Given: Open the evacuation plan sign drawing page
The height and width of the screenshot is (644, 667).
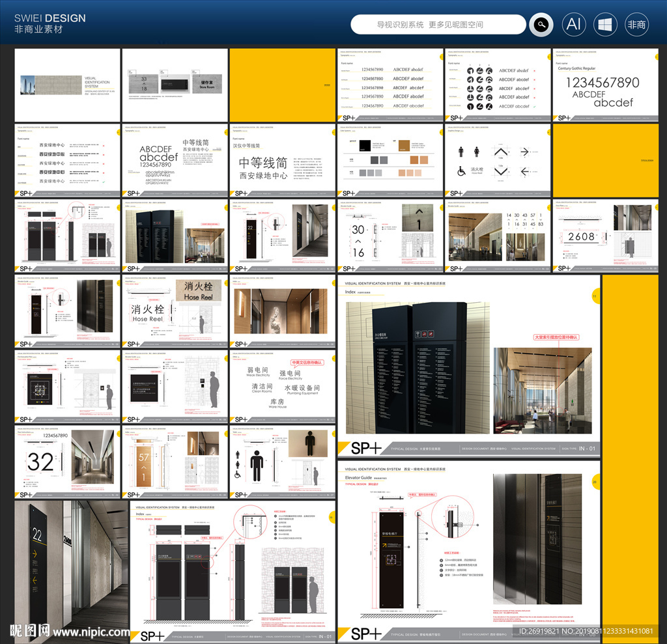Looking at the screenshot, I should click(67, 386).
